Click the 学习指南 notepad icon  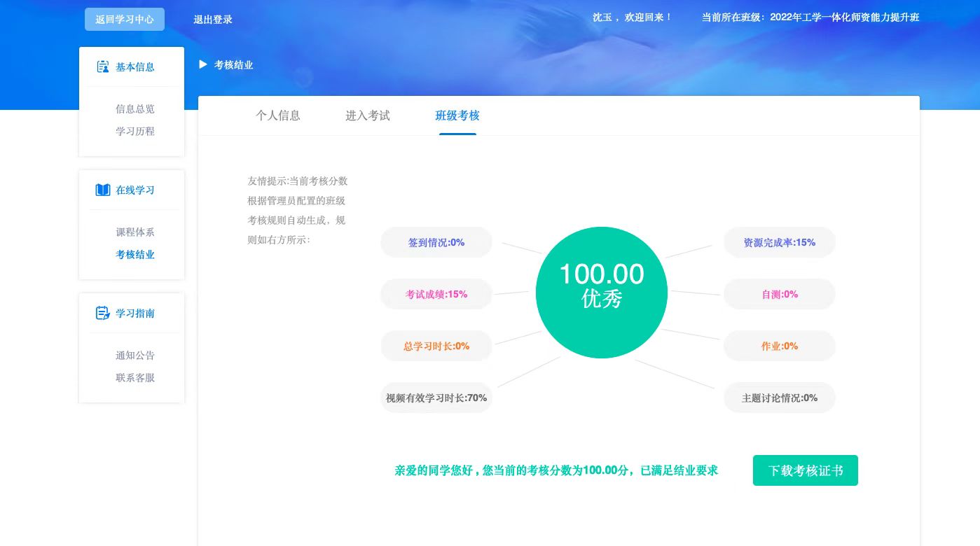[103, 314]
